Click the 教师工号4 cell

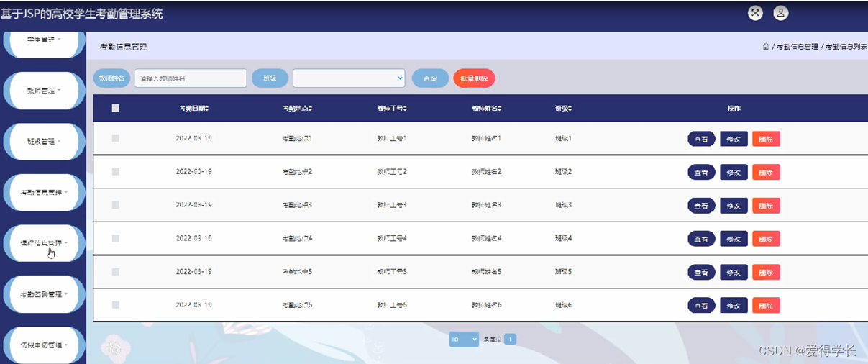[x=392, y=238]
